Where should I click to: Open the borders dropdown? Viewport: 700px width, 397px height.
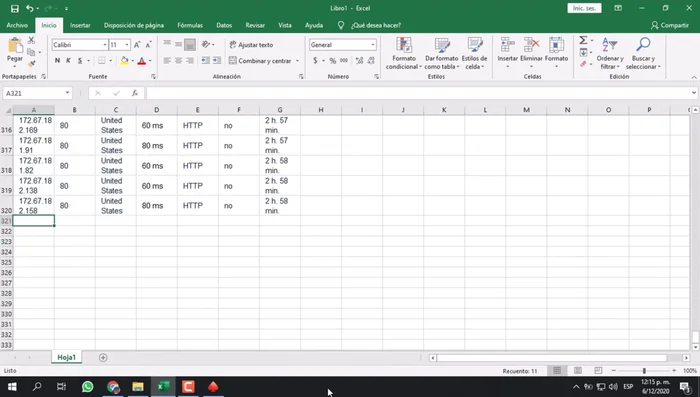[110, 61]
